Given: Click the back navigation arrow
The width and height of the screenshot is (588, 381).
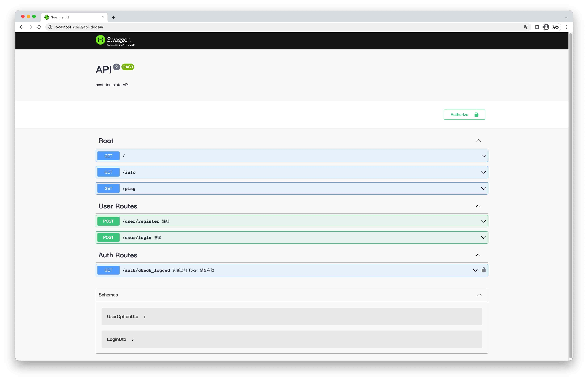Looking at the screenshot, I should tap(21, 27).
